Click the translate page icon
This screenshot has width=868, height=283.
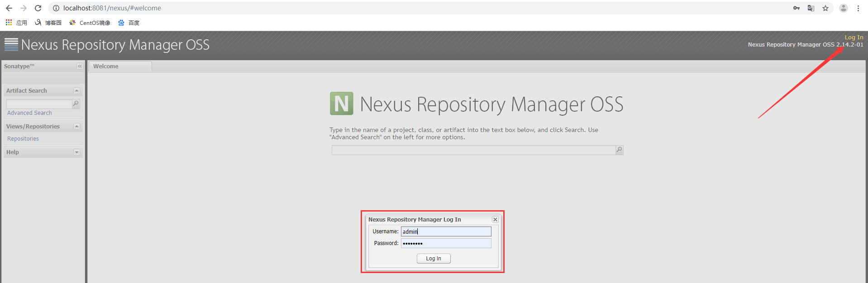click(811, 8)
